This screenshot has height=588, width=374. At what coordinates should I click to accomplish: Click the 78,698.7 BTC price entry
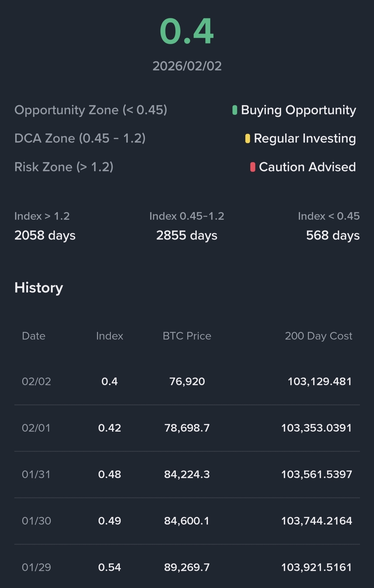(187, 428)
